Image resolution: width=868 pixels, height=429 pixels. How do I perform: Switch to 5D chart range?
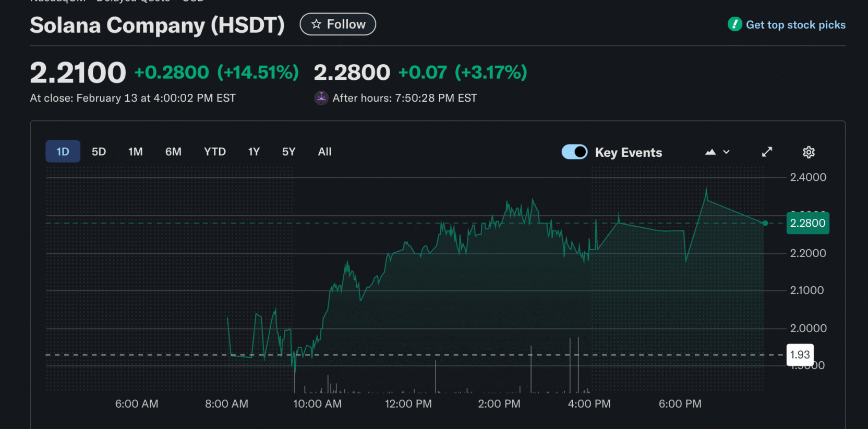pos(99,152)
